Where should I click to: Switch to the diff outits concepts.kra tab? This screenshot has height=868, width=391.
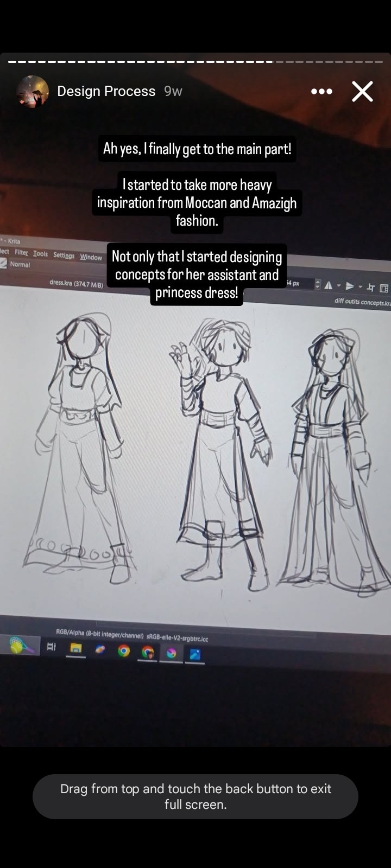[362, 302]
